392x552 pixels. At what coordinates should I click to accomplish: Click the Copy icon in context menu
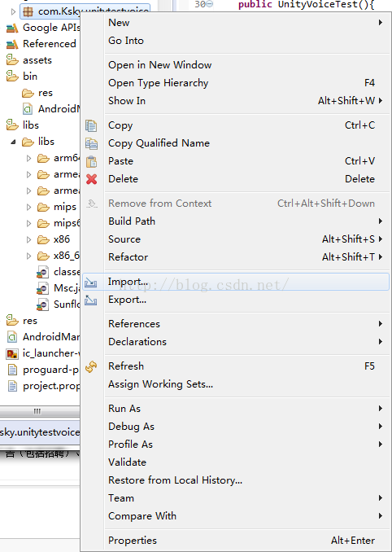pyautogui.click(x=91, y=125)
